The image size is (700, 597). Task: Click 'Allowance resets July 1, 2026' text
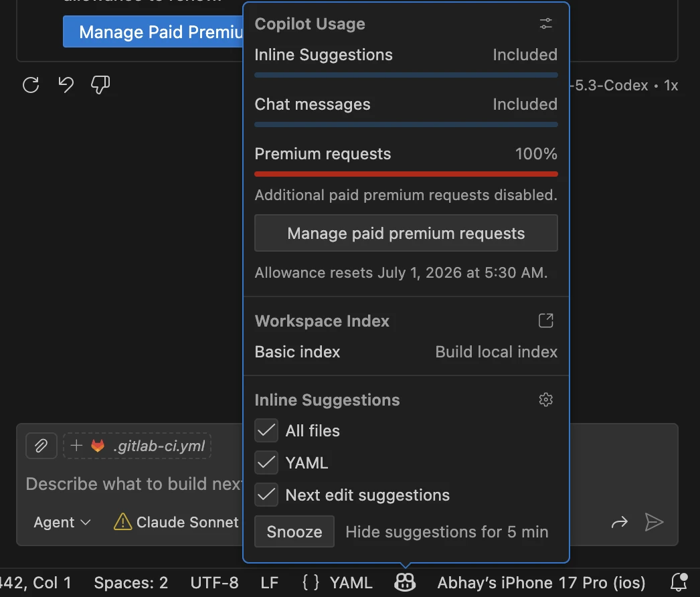[x=401, y=272]
